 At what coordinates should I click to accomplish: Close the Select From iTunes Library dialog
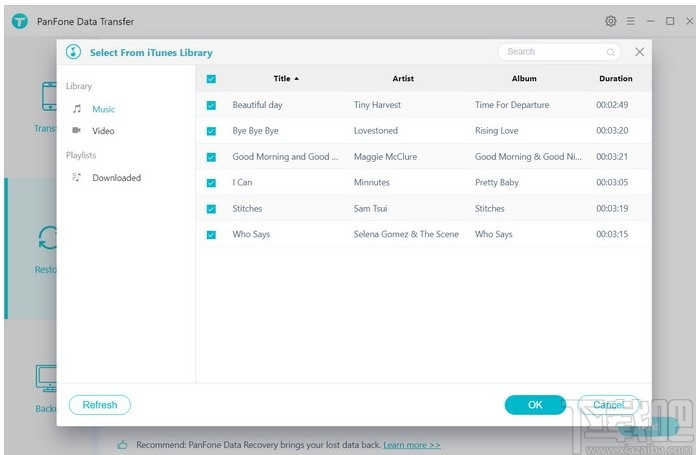point(640,52)
